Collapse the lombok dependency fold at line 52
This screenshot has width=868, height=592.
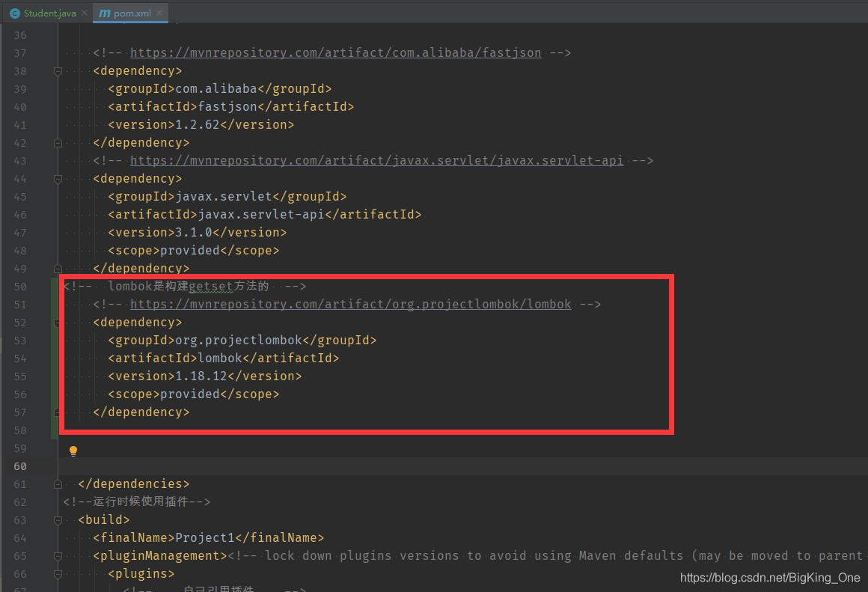click(58, 323)
